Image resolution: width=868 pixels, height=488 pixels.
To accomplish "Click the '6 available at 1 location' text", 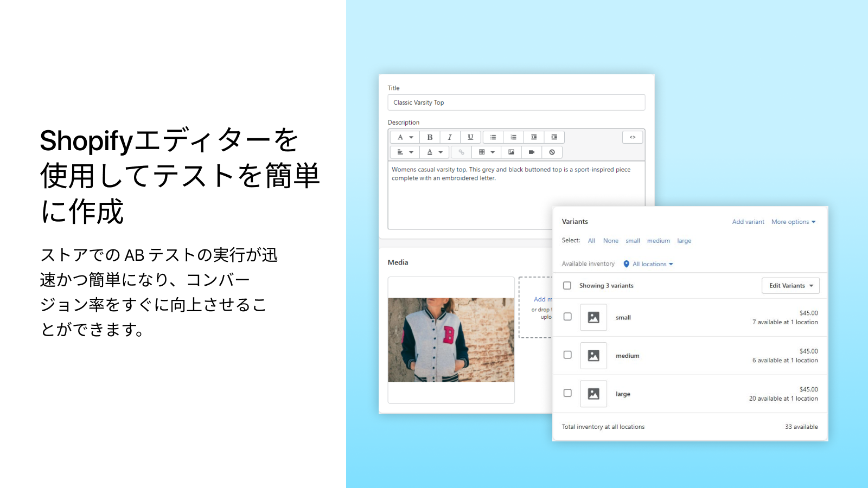I will [x=785, y=361].
